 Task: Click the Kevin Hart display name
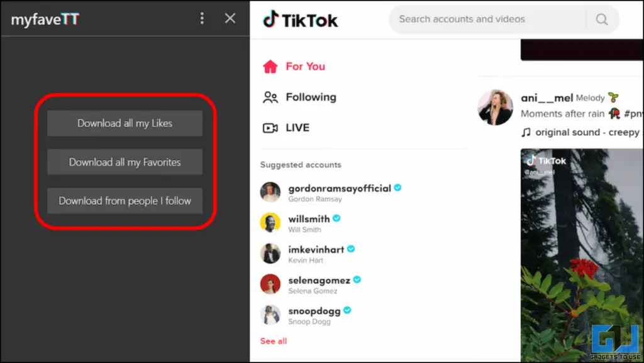[x=306, y=260]
